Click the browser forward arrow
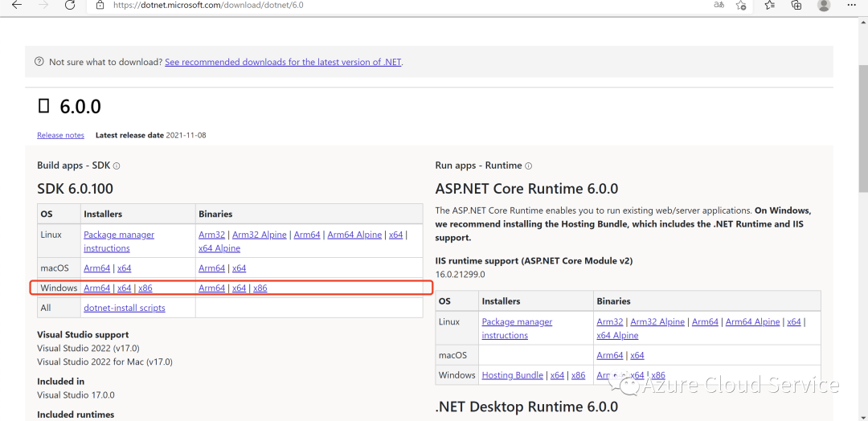868x421 pixels. [x=43, y=5]
